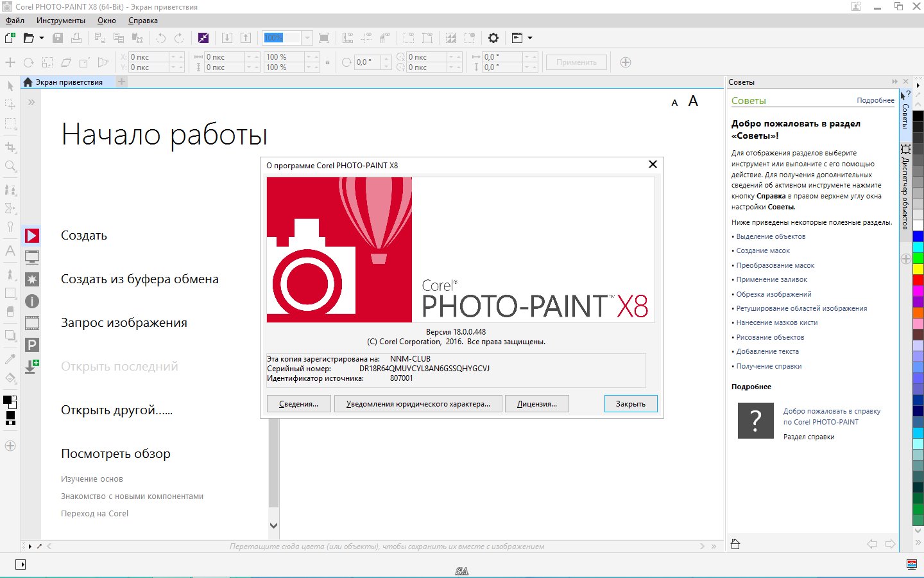Collapse the Hints docker double arrow

tap(894, 82)
